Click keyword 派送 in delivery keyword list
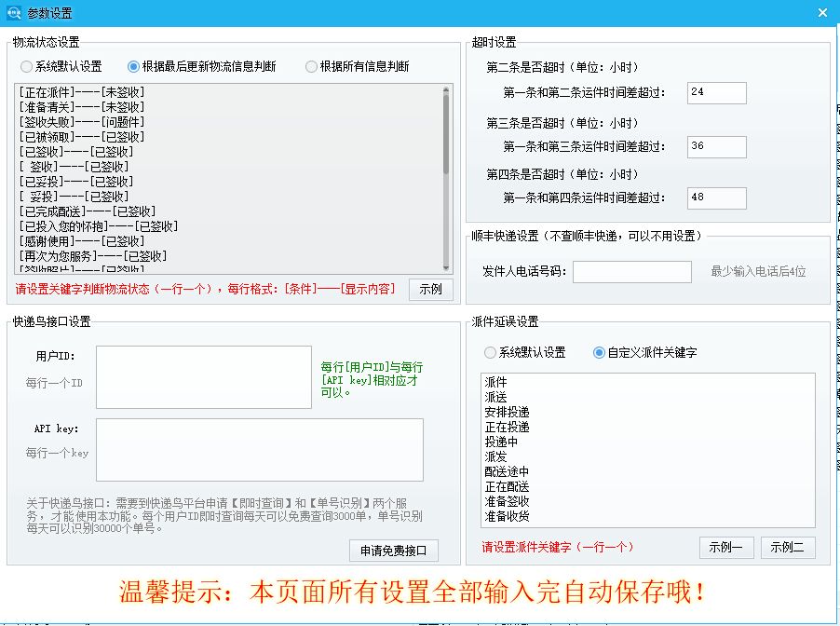The width and height of the screenshot is (840, 626). pos(495,397)
